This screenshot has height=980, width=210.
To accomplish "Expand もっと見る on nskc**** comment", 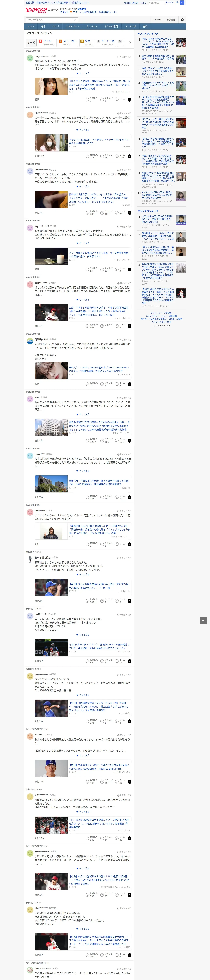I will click(x=83, y=471).
